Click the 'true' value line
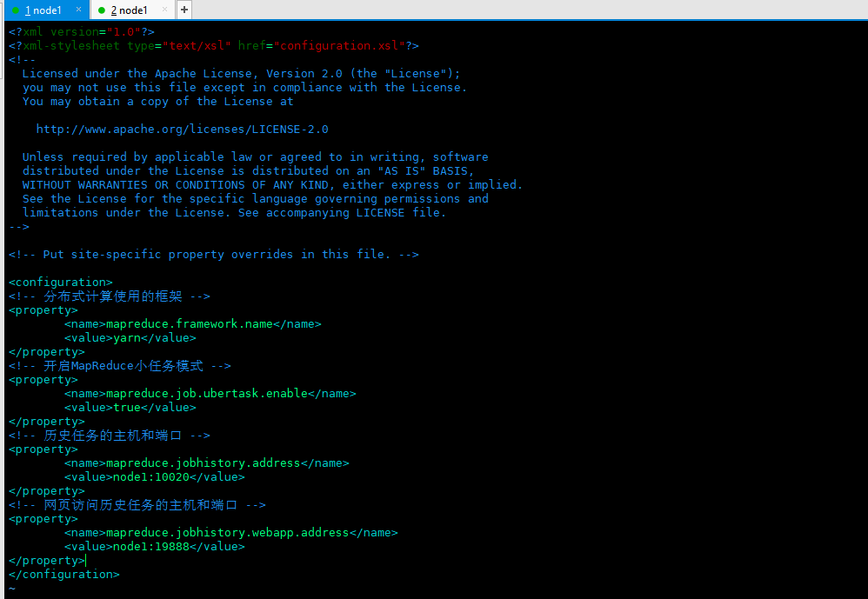The height and width of the screenshot is (599, 868). [x=130, y=408]
